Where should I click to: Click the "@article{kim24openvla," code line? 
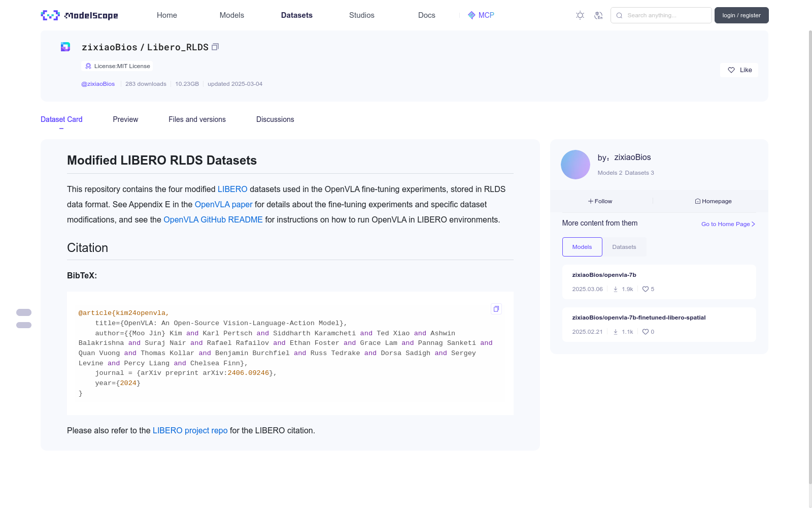tap(124, 313)
